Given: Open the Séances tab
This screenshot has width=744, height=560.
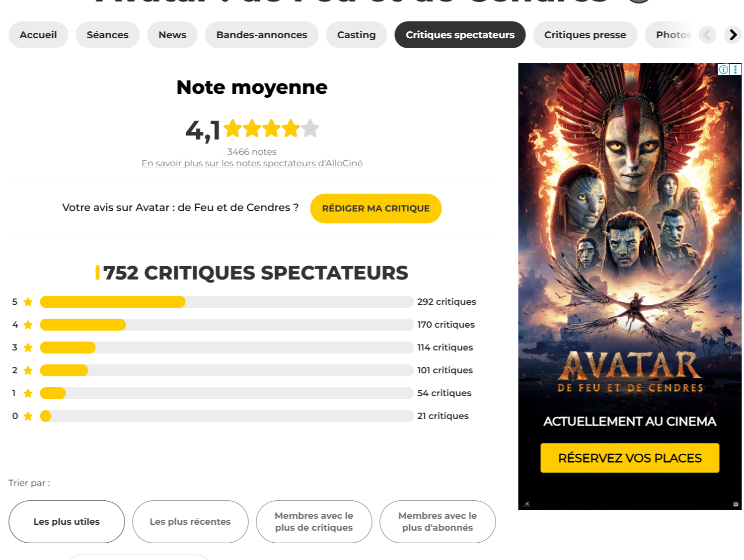Looking at the screenshot, I should [x=107, y=35].
